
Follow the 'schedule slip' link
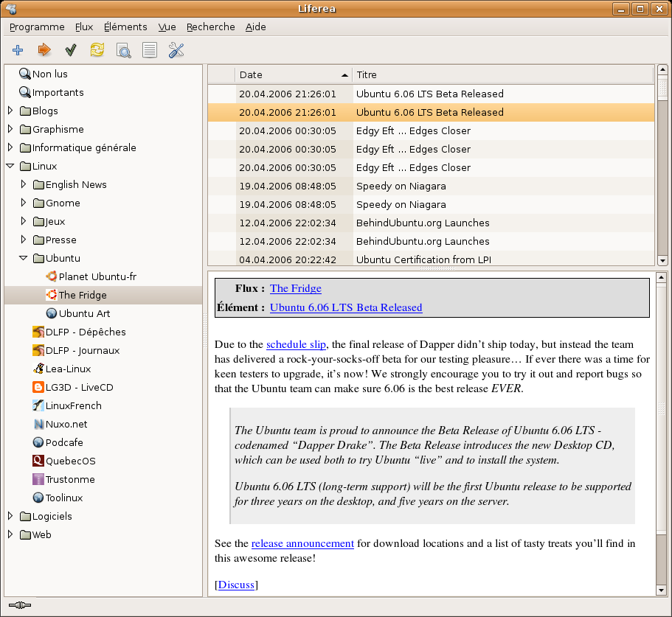click(x=297, y=344)
